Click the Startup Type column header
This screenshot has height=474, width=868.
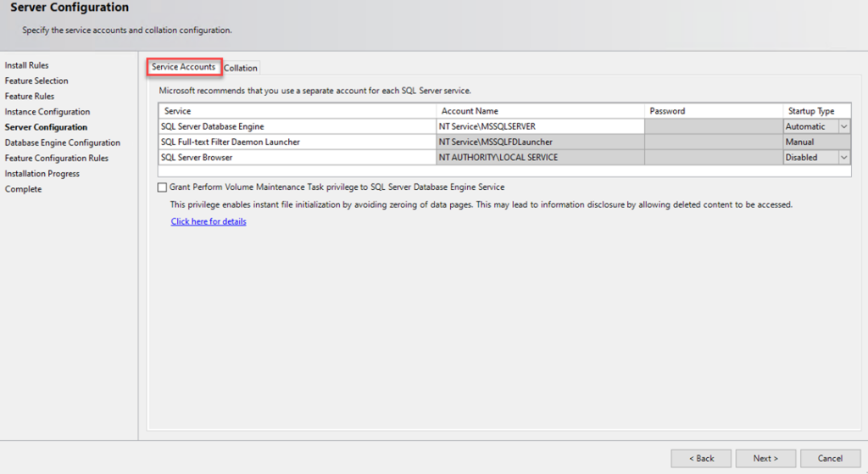pos(817,111)
